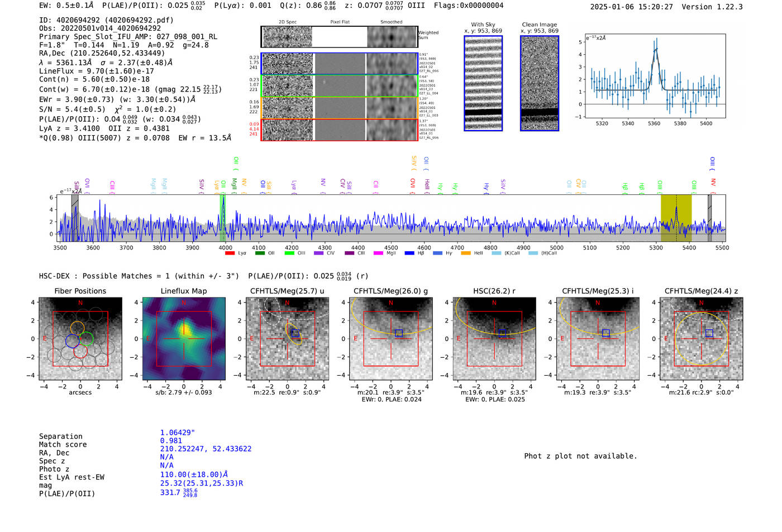Screen dimensions: 782x532
Task: Click 'Flags:0x00000004' in the header
Action: pos(469,6)
